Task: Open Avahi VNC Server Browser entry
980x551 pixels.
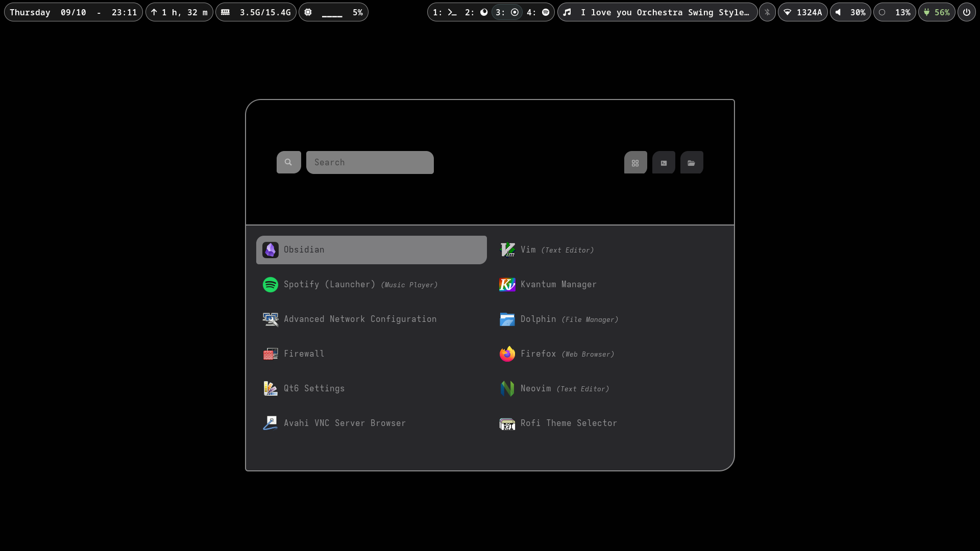Action: pyautogui.click(x=345, y=423)
